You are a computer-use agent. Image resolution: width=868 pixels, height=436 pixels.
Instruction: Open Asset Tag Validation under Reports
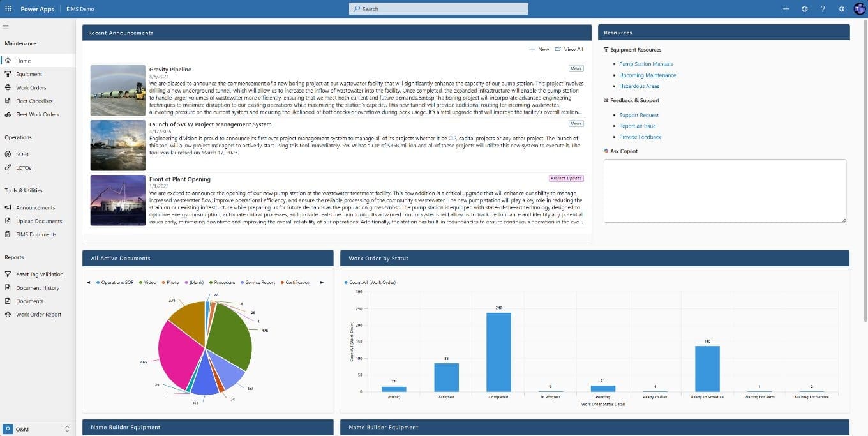pyautogui.click(x=38, y=274)
